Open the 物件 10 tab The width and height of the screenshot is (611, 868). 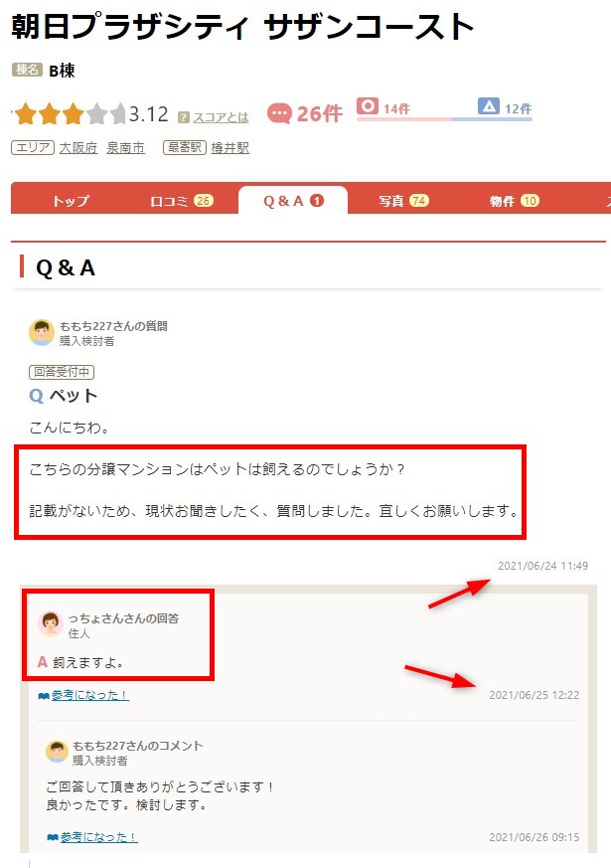[515, 201]
